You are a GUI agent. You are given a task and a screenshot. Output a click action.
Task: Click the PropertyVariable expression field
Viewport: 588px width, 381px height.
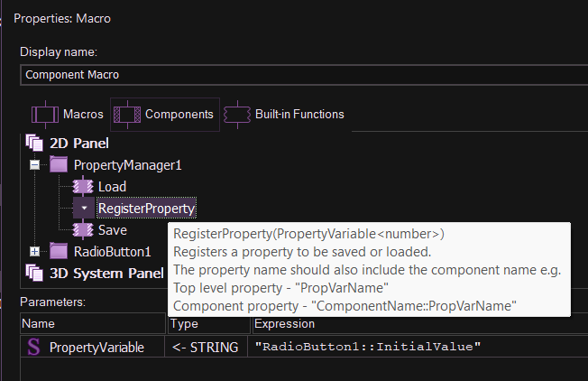point(415,347)
